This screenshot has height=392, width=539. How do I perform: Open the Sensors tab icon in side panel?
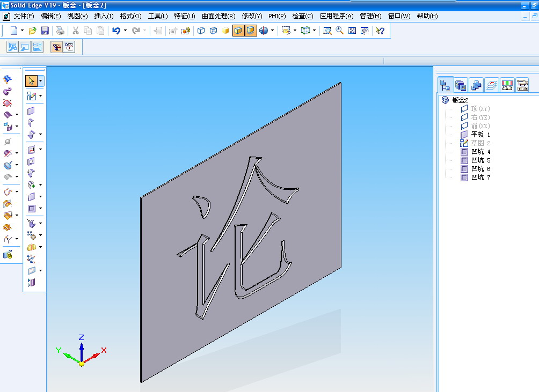507,85
